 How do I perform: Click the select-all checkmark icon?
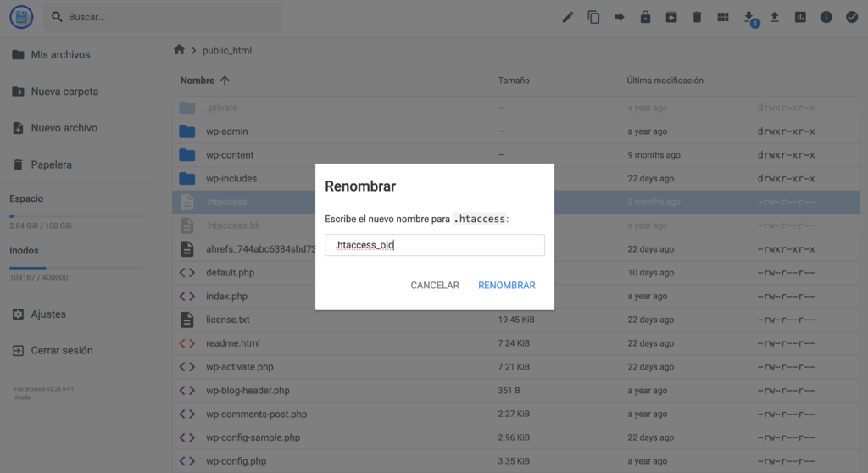point(852,17)
